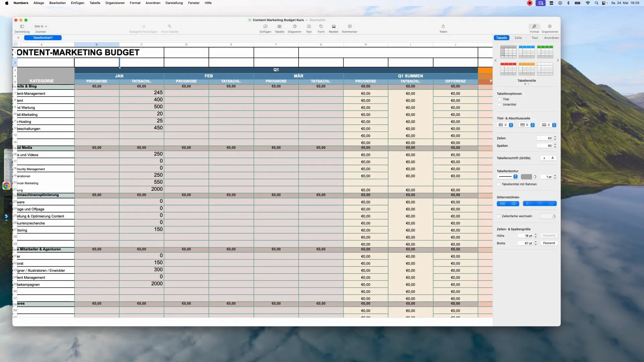Open the Organisieren menu in menu bar
644x362 pixels.
pyautogui.click(x=115, y=3)
